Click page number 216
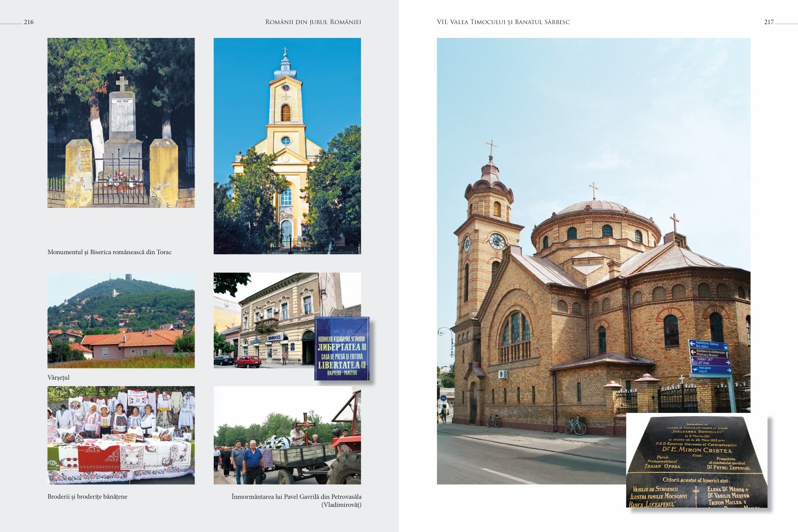The height and width of the screenshot is (532, 798). click(x=29, y=22)
